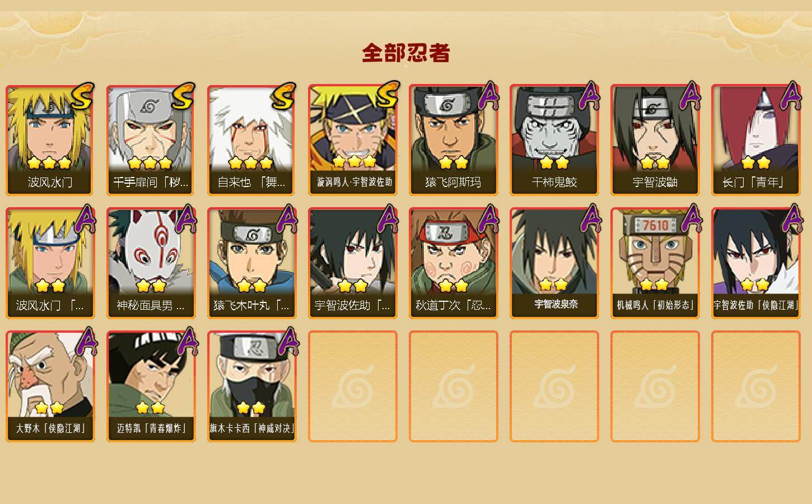Select the 神秘面具男 masked ninja card
This screenshot has width=812, height=504.
pyautogui.click(x=151, y=263)
